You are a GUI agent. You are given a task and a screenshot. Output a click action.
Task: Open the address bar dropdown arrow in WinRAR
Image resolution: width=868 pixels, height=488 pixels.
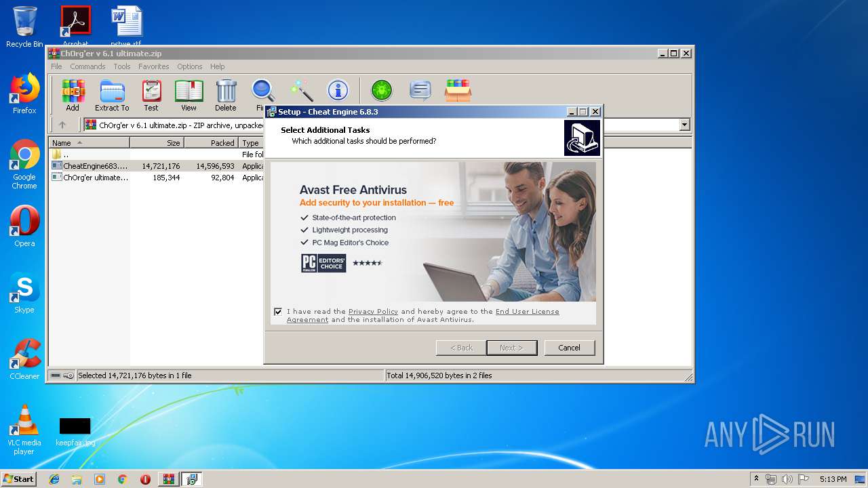point(684,125)
